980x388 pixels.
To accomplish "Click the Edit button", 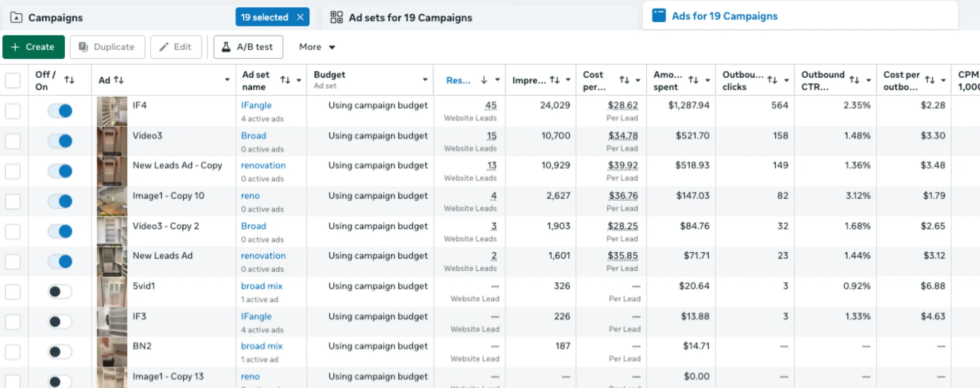I will tap(176, 47).
